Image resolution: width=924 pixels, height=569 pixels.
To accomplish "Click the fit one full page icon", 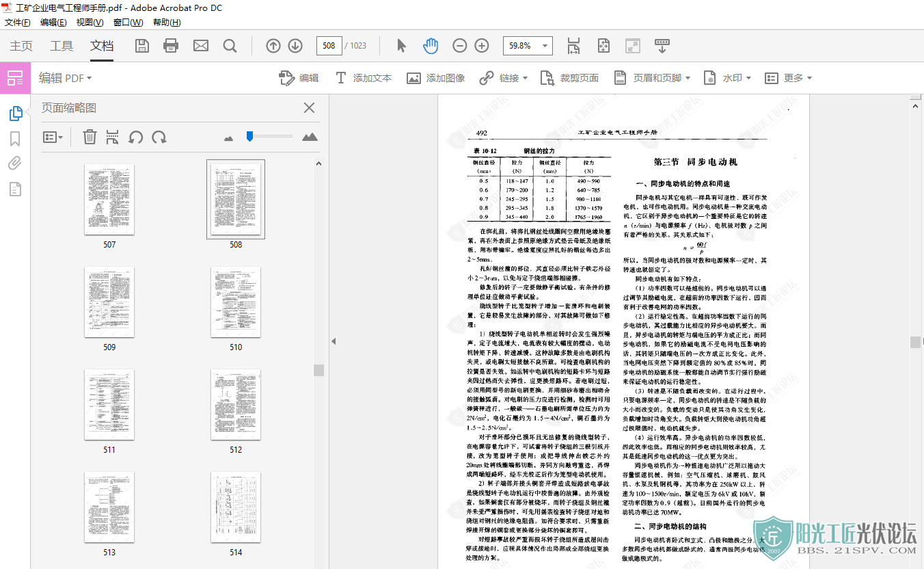I will (x=603, y=46).
